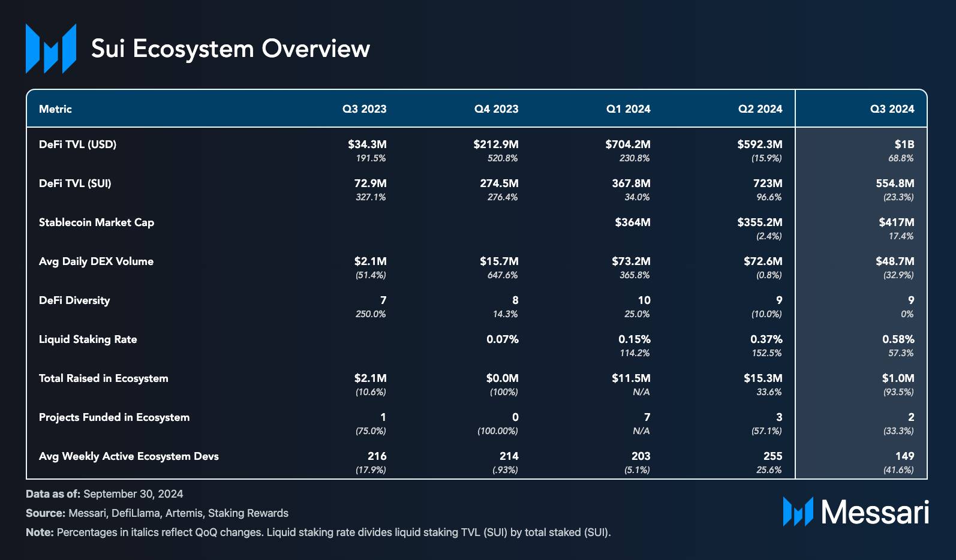Click the Messari logo icon beside the title
Viewport: 956px width, 560px height.
[x=51, y=49]
